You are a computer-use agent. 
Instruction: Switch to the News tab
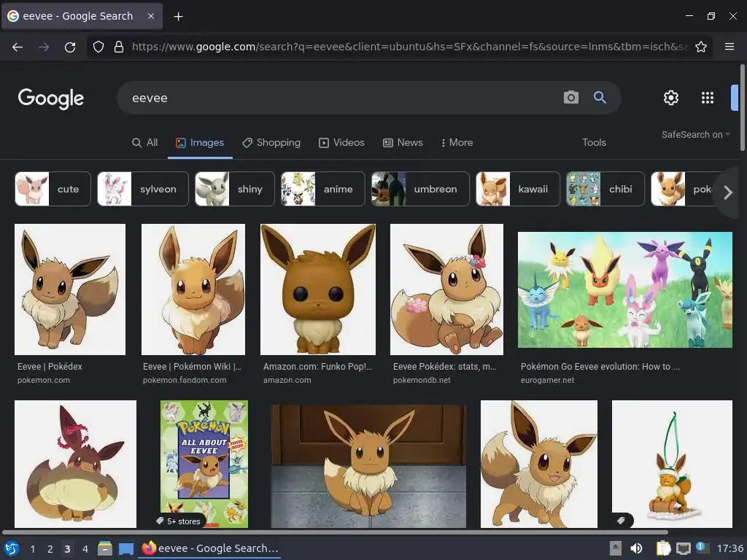coord(403,142)
